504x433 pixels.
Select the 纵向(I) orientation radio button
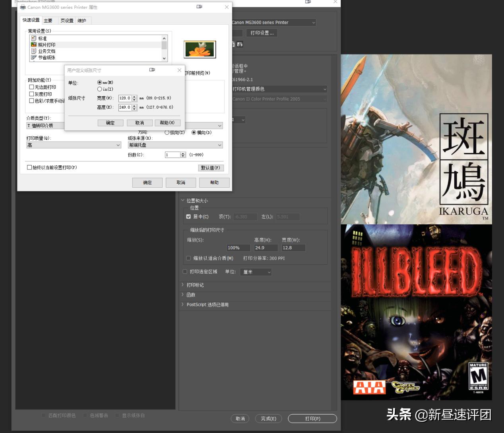pos(167,132)
